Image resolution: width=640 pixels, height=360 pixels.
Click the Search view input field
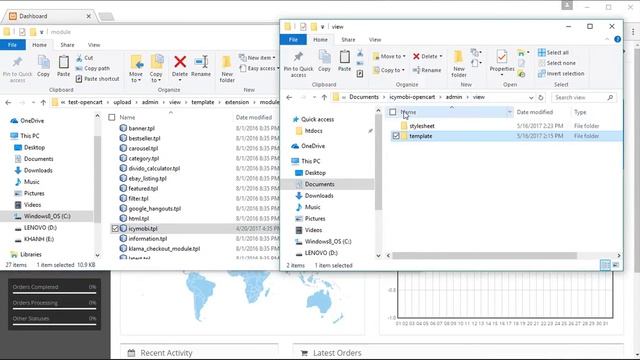coord(584,98)
